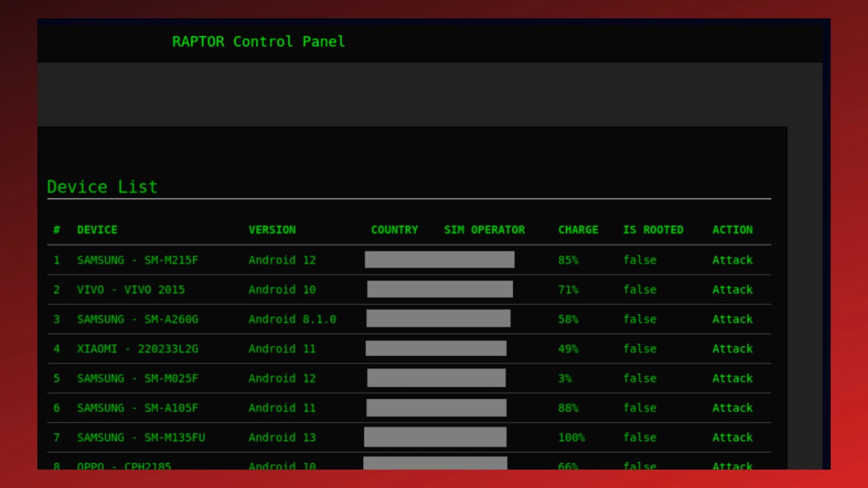Click the Android 13 version cell
The width and height of the screenshot is (868, 488).
pyautogui.click(x=282, y=437)
